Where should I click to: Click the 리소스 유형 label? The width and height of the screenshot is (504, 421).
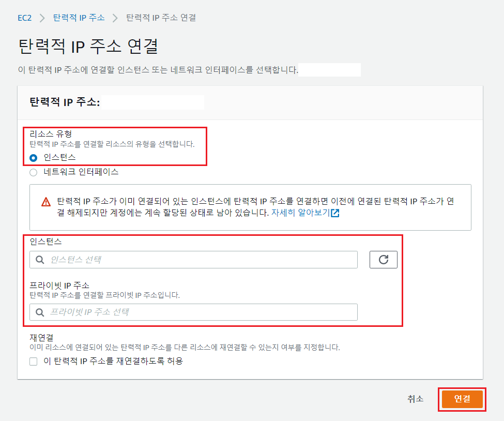click(51, 134)
